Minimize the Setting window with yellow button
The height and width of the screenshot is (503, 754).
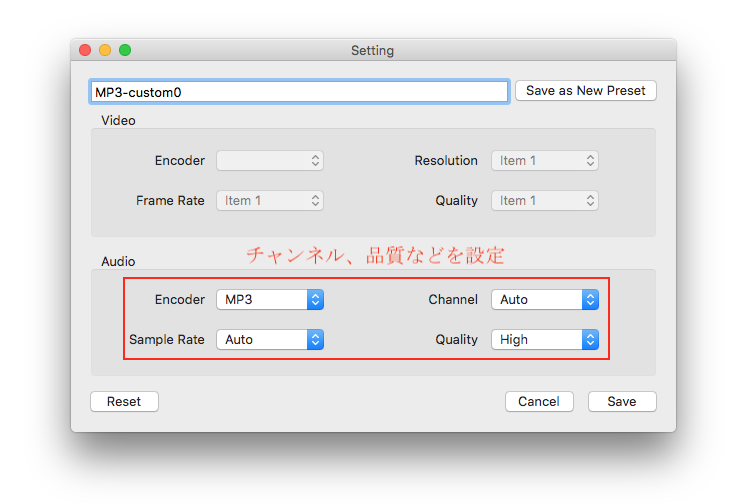pos(105,50)
